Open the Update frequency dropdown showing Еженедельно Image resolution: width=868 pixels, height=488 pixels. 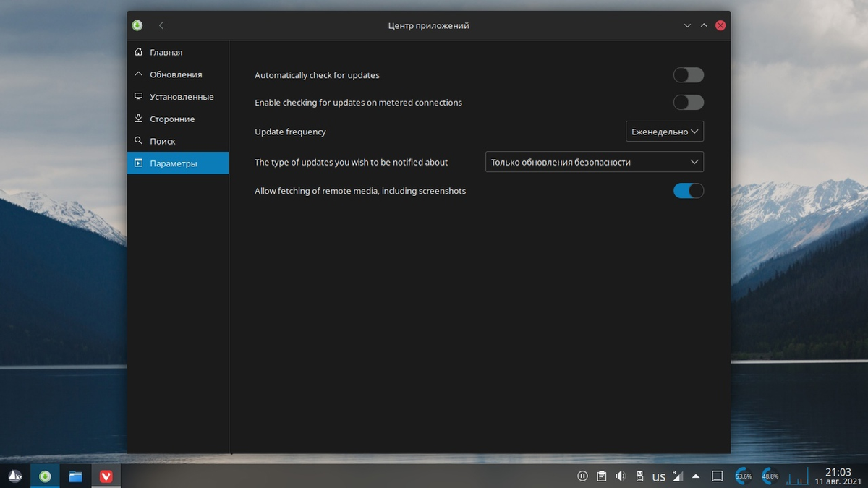coord(664,131)
